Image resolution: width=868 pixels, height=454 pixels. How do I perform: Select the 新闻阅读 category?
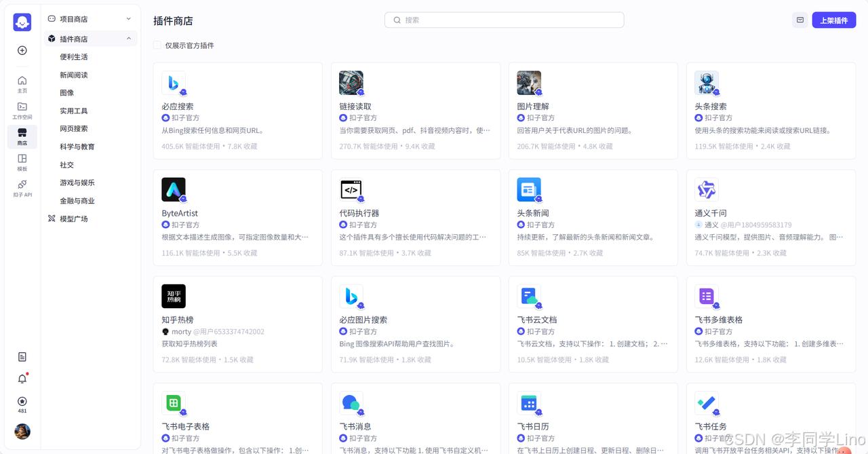pos(74,75)
